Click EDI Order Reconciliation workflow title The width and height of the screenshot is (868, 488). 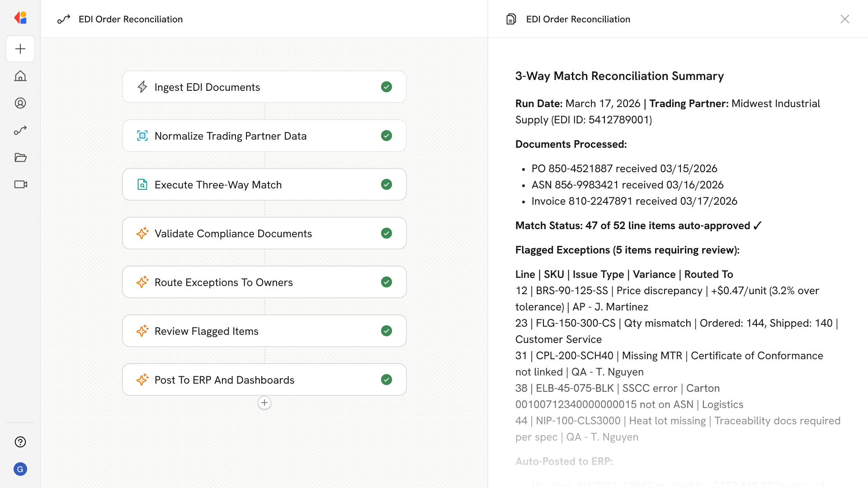tap(131, 19)
